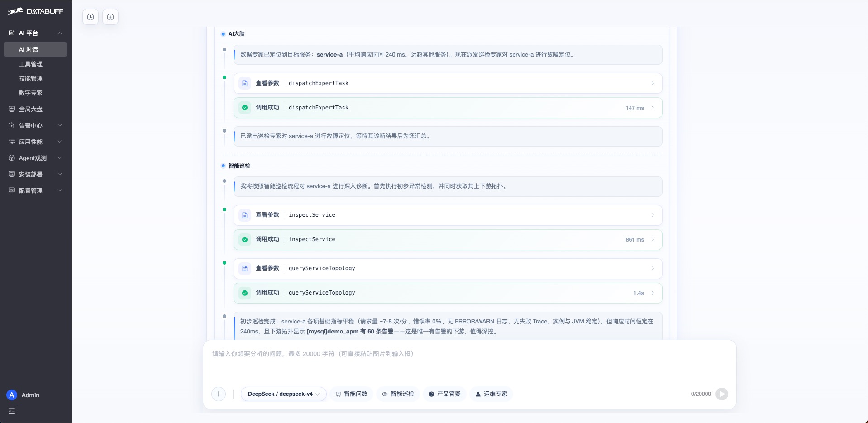868x423 pixels.
Task: Click the Admin avatar icon
Action: pos(12,395)
